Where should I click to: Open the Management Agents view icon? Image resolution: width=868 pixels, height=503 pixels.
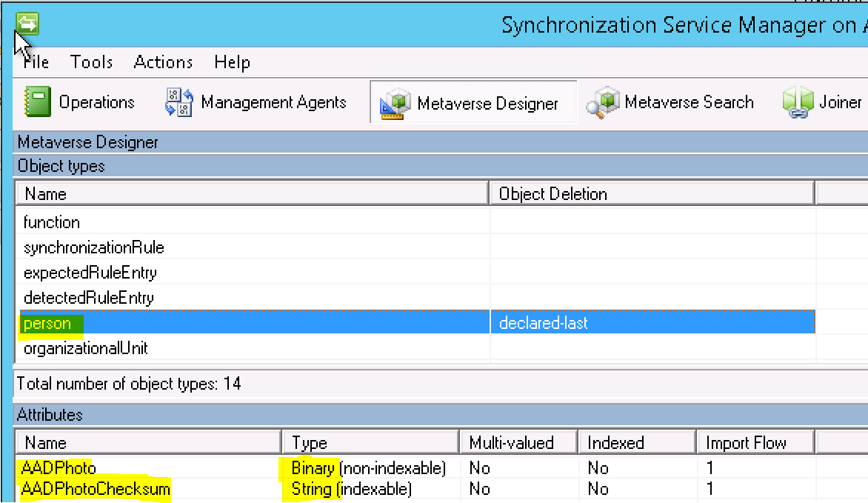tap(178, 101)
